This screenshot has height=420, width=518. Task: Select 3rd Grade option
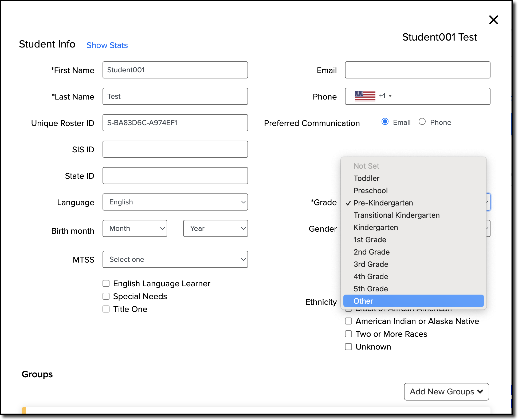point(414,264)
